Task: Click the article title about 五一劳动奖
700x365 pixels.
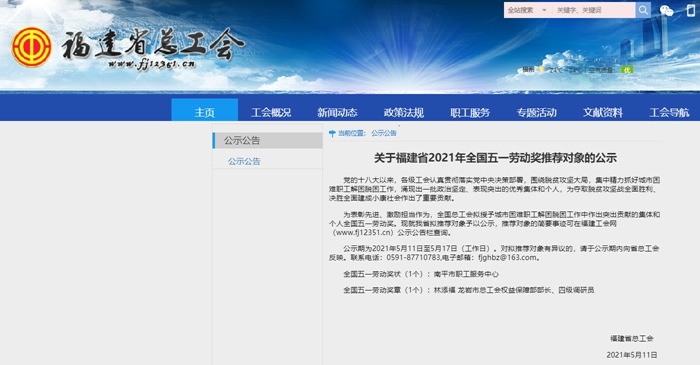Action: pyautogui.click(x=495, y=158)
